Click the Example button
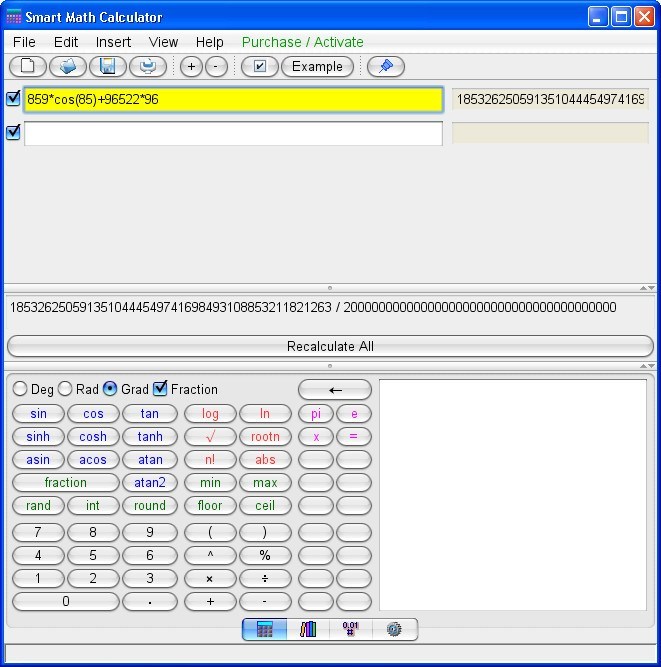661x667 pixels. (317, 66)
